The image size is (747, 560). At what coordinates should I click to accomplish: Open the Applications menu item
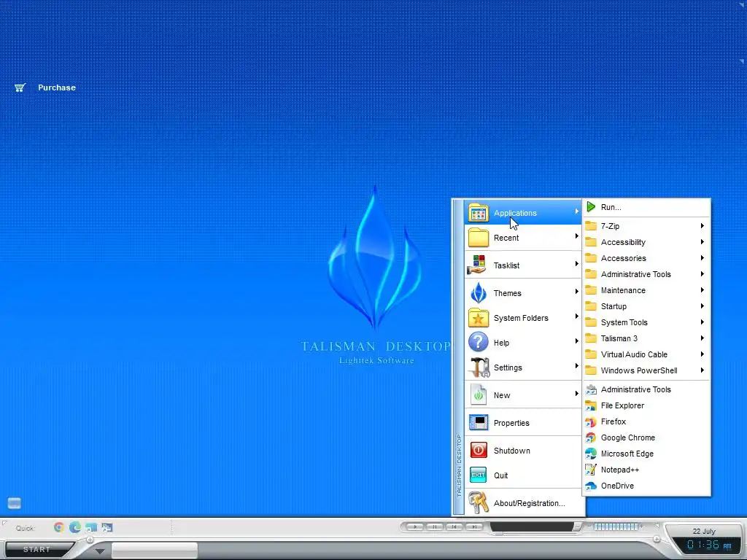pos(522,212)
